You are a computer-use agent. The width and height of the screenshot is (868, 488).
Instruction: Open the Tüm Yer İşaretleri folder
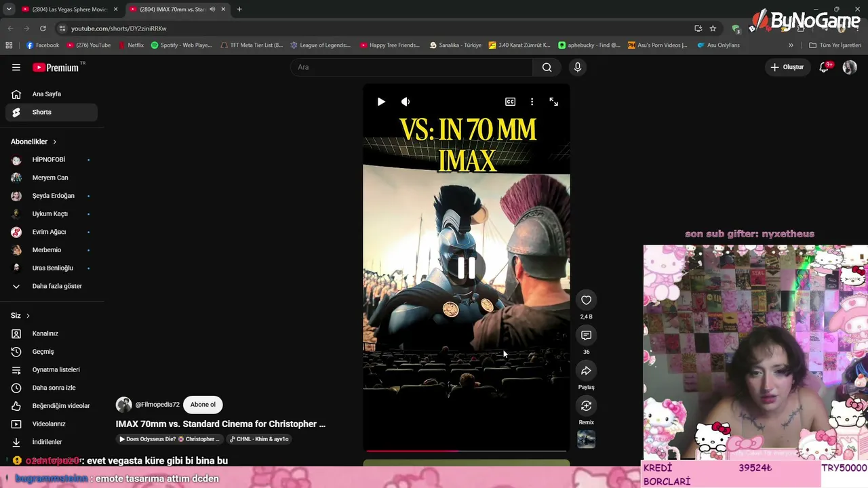point(835,45)
